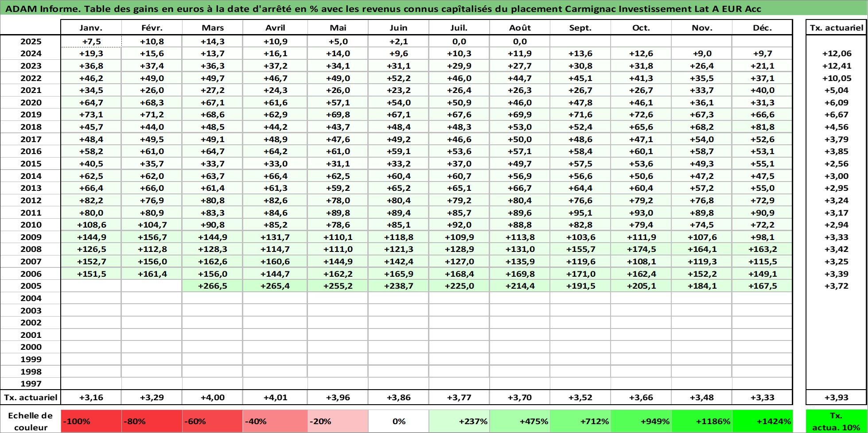Click the 'Févr.' column header
Viewport: 868px width, 433px height.
coord(152,27)
